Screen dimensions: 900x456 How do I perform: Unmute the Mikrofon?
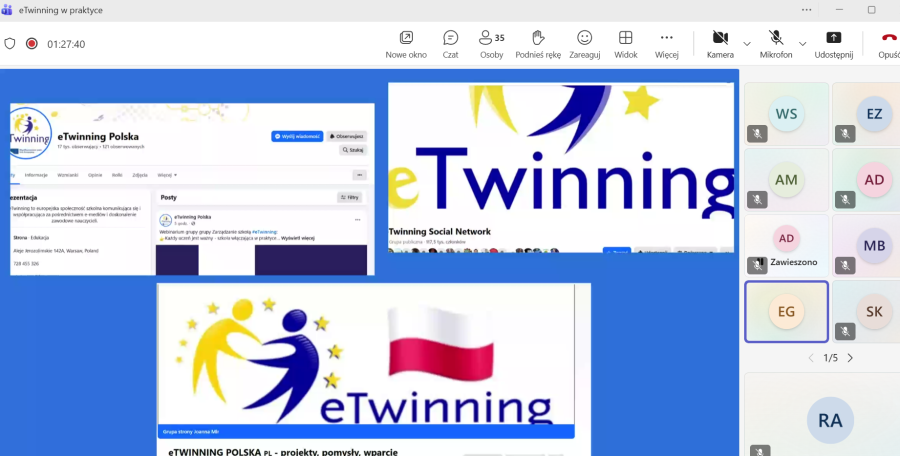pyautogui.click(x=775, y=38)
